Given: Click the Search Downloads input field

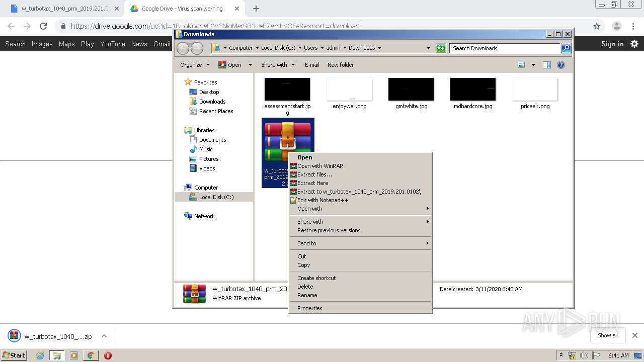Looking at the screenshot, I should [505, 48].
